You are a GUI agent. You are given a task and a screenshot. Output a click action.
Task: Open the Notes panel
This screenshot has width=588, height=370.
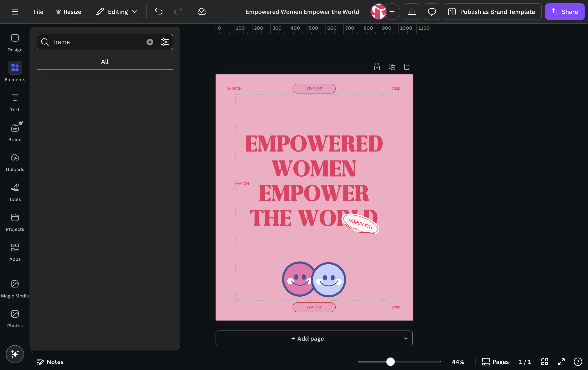50,362
